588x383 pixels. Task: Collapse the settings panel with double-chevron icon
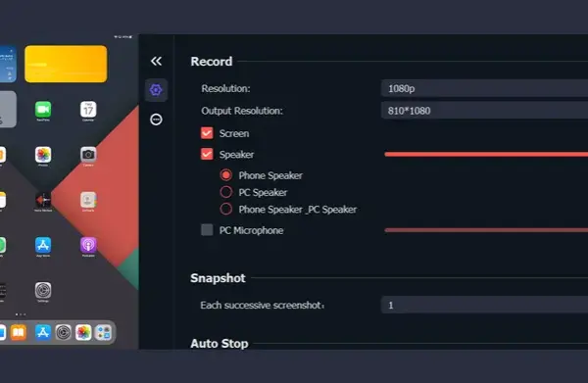tap(156, 61)
